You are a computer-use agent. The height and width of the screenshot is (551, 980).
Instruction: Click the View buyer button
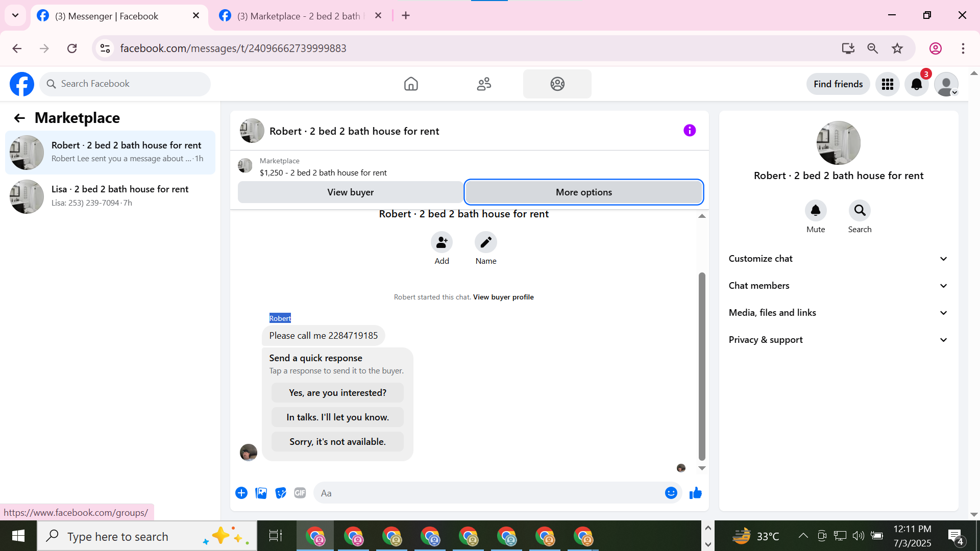point(350,192)
